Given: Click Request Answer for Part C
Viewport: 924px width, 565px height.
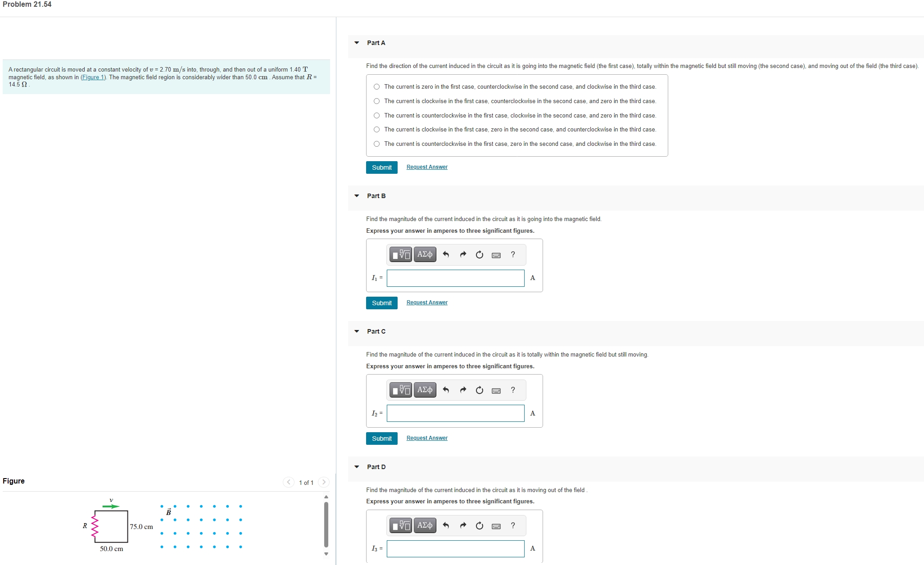Looking at the screenshot, I should tap(427, 438).
